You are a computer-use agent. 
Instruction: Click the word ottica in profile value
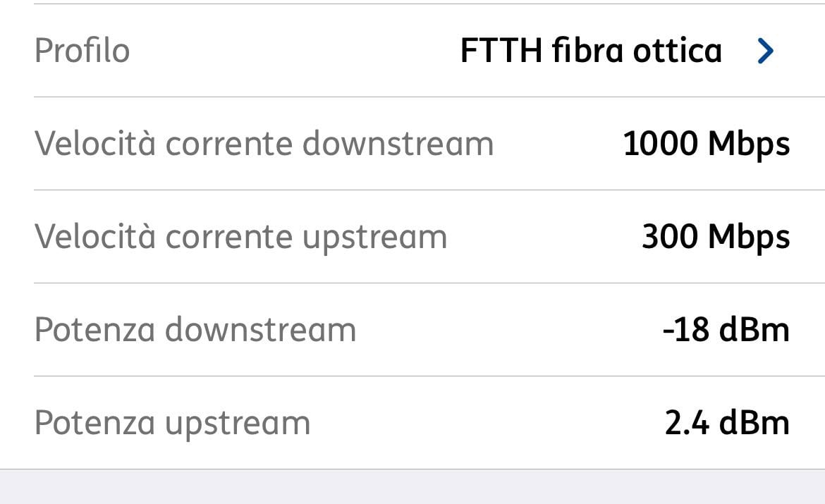coord(677,51)
